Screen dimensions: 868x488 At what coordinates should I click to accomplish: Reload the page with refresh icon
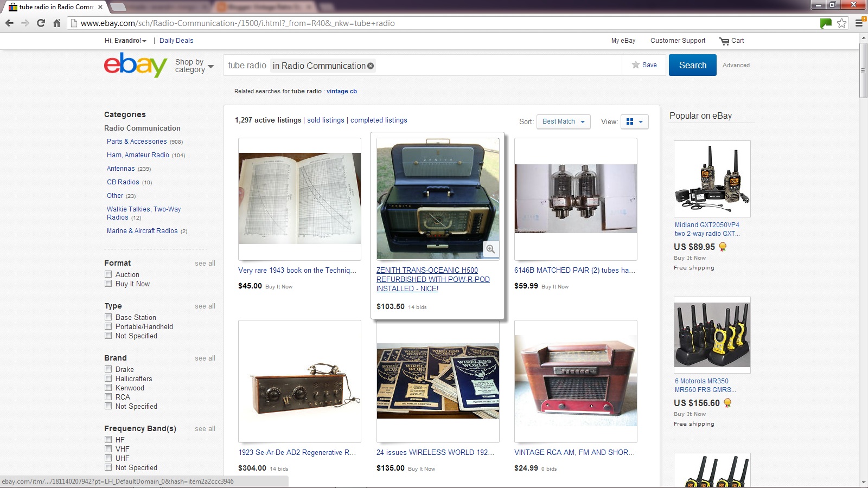click(41, 23)
